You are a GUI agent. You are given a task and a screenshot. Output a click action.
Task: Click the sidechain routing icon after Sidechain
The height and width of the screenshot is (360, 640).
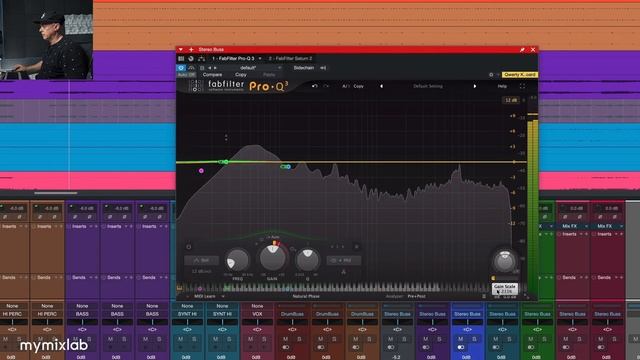(x=323, y=68)
